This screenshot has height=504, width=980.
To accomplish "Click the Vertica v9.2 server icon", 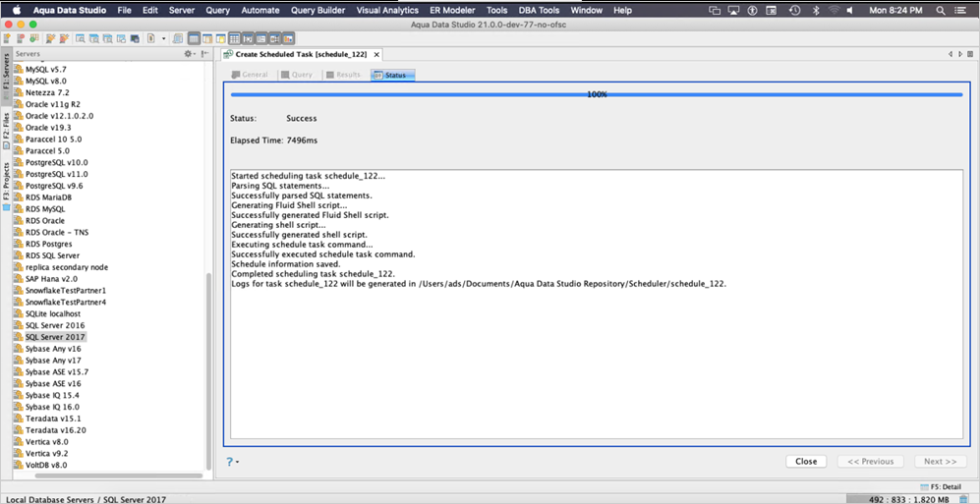I will point(18,454).
